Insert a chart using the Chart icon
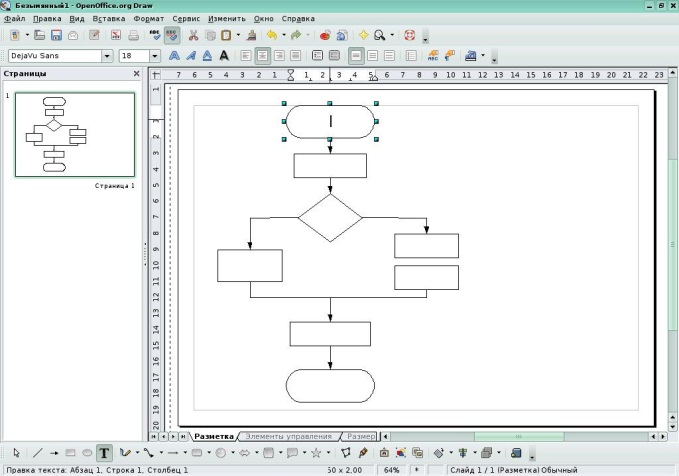 (x=325, y=35)
